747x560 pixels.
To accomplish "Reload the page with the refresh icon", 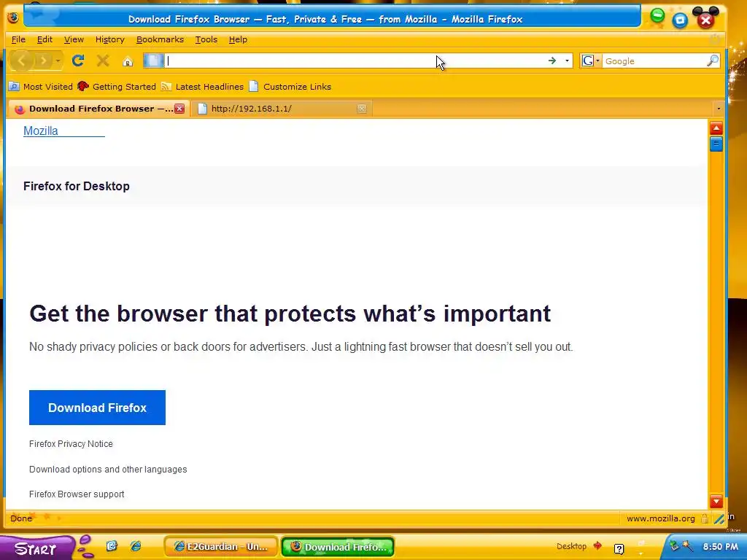I will tap(78, 61).
